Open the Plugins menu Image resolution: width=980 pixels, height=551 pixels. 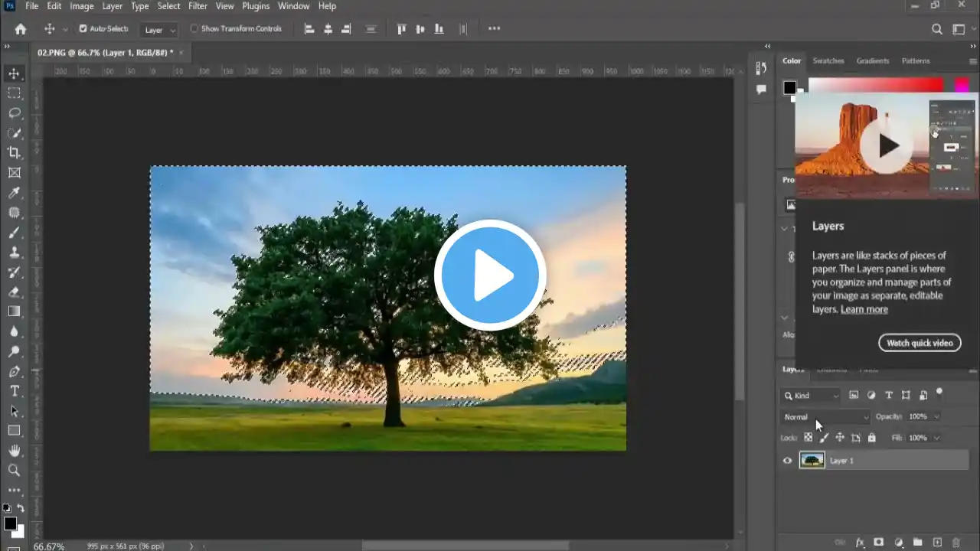click(x=256, y=6)
